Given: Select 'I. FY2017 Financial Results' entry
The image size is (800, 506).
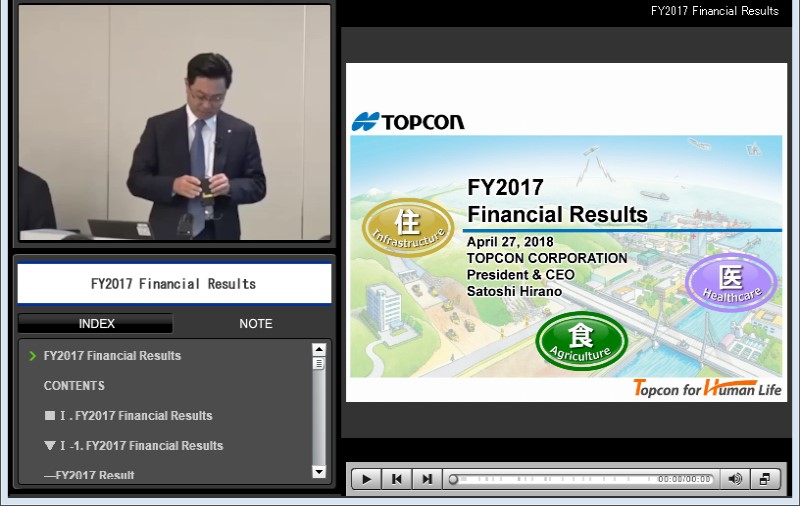Looking at the screenshot, I should [136, 416].
